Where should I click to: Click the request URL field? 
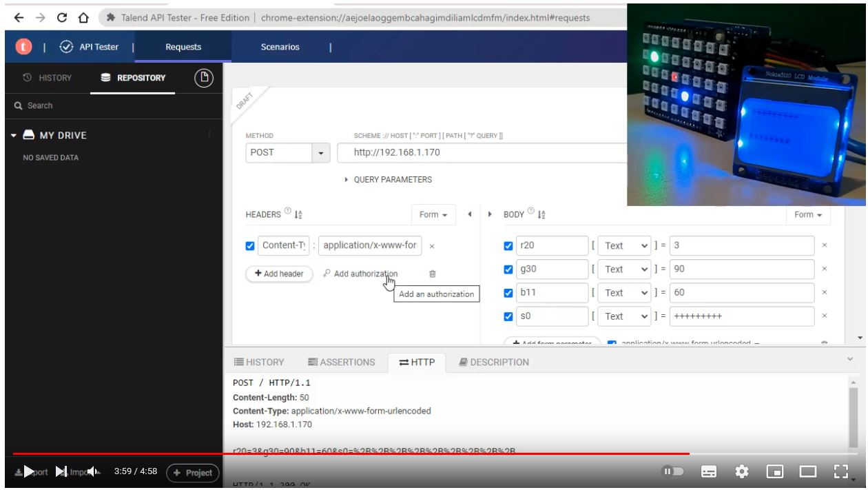482,153
